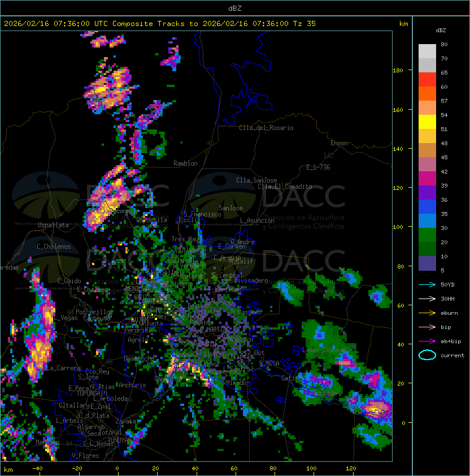Viewport: 470px width, 476px height.
Task: Click the Lomas_Blancas place label
Action: pos(324,350)
